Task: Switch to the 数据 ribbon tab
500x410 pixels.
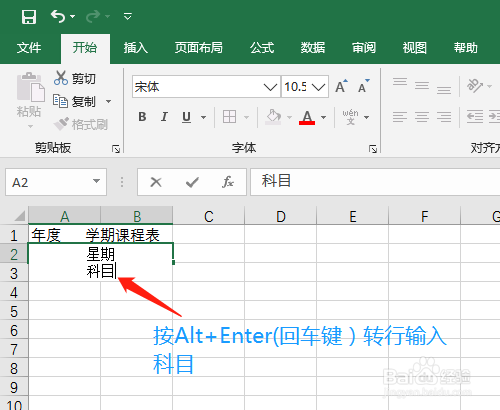Action: (x=313, y=48)
